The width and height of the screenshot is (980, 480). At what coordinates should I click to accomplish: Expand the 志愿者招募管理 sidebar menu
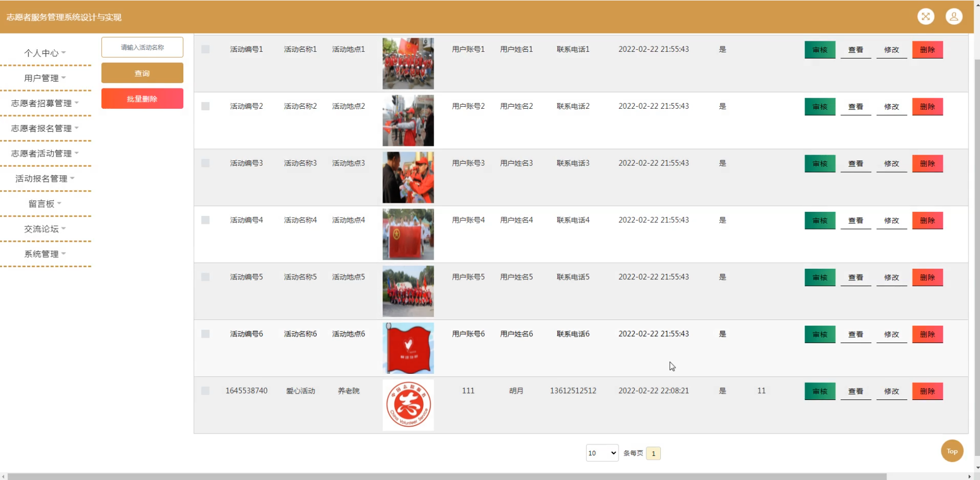click(x=45, y=103)
